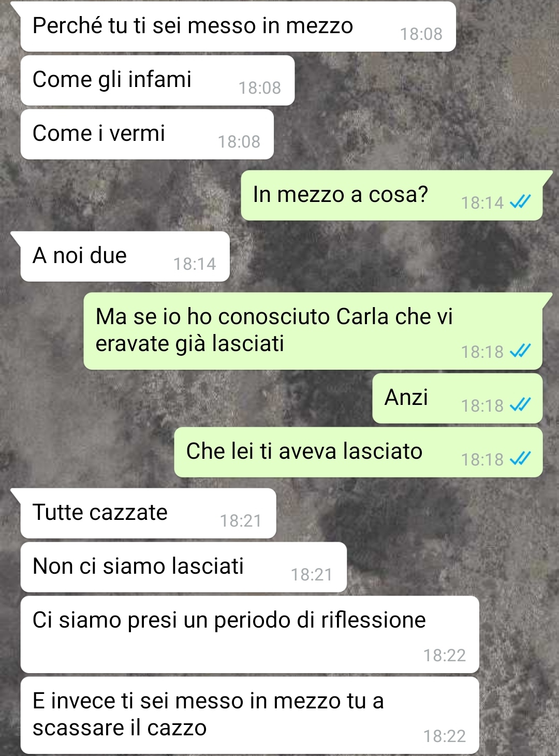The image size is (559, 756).
Task: Tap the 'Anzi' message bubble
Action: click(458, 398)
